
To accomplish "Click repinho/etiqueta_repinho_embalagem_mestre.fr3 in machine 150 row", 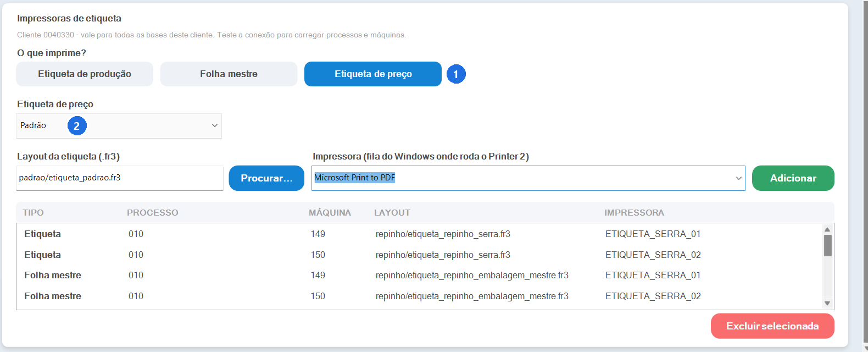I will pyautogui.click(x=472, y=296).
